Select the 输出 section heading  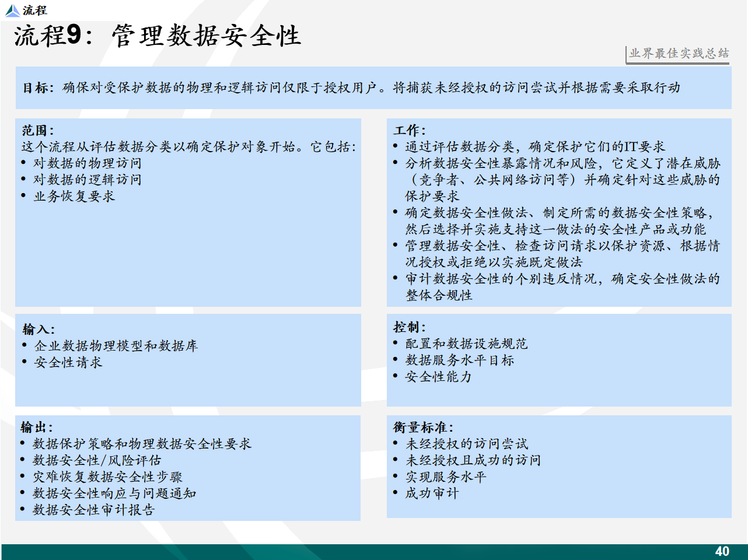click(x=37, y=427)
